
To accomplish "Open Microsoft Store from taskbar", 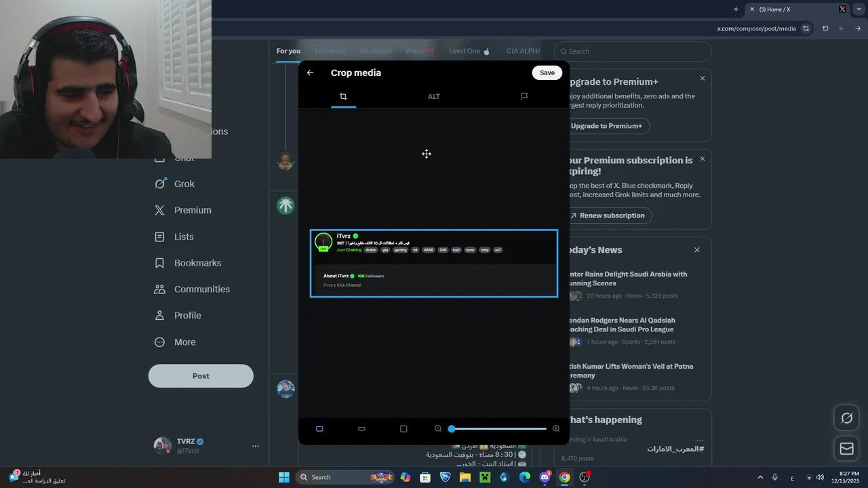I will click(x=425, y=477).
